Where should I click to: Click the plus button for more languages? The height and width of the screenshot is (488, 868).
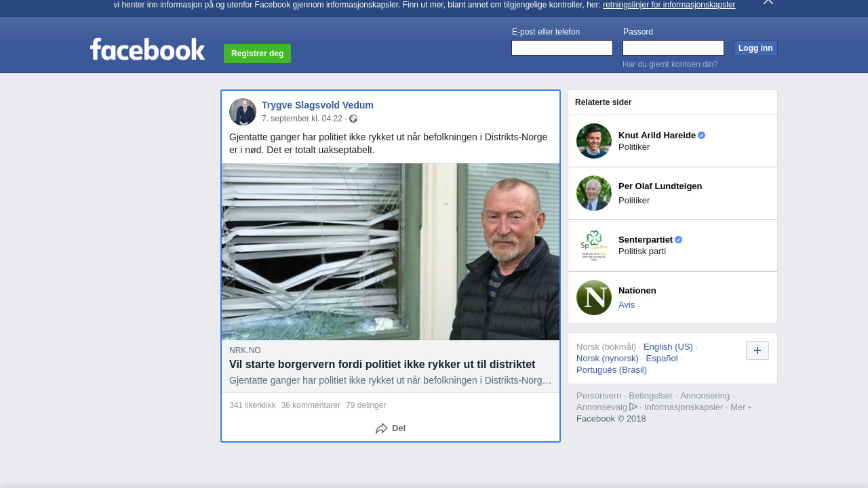click(757, 350)
